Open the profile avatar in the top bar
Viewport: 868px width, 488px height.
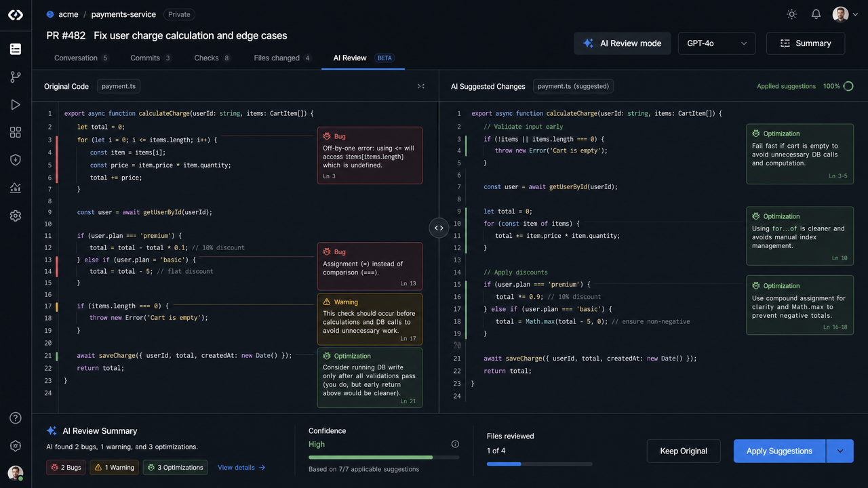coord(841,14)
